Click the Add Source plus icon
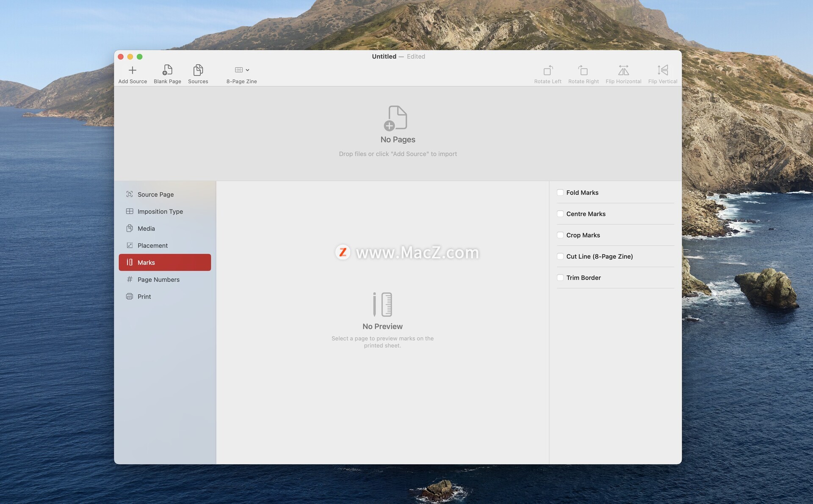The image size is (813, 504). (132, 70)
